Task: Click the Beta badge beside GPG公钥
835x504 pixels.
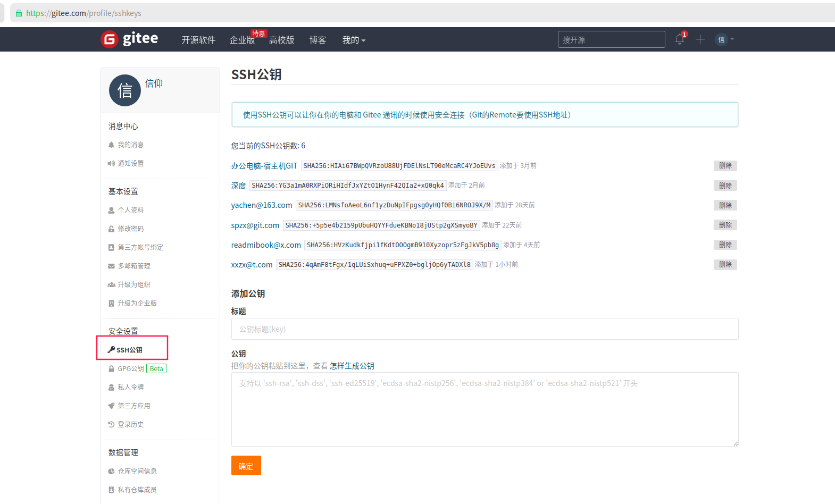Action: pyautogui.click(x=156, y=368)
